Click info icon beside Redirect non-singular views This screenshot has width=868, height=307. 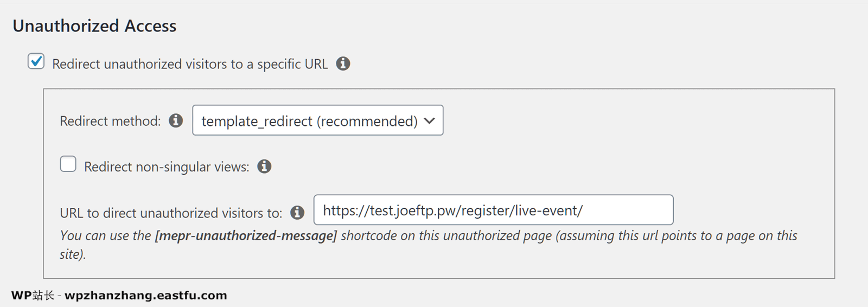(264, 167)
